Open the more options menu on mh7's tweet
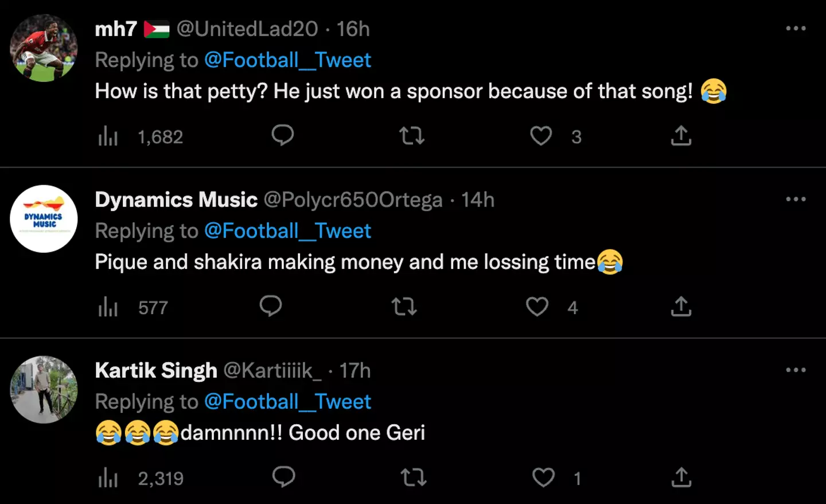This screenshot has height=504, width=826. 796,28
